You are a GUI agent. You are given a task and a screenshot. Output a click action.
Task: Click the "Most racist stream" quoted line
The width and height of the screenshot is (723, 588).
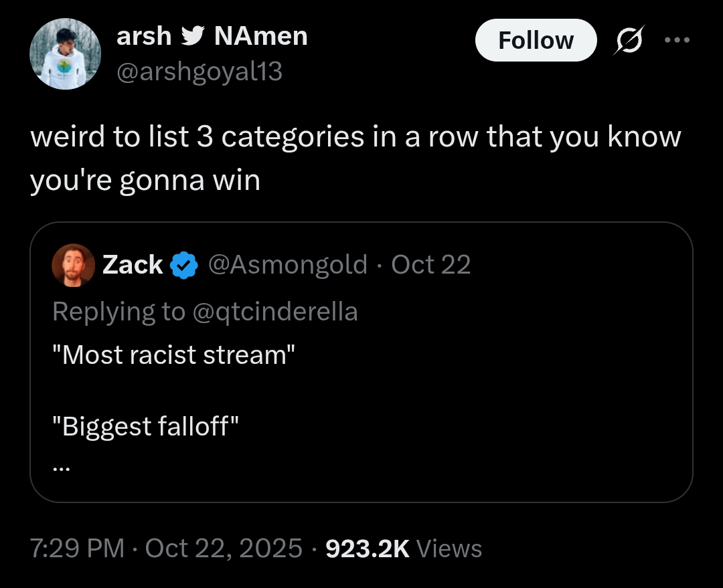tap(174, 355)
